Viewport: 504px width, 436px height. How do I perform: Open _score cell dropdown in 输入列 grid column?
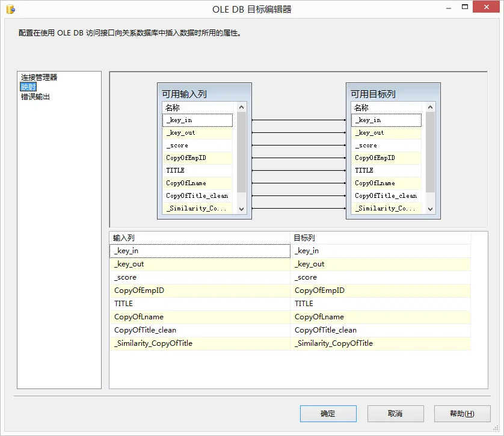(x=200, y=277)
